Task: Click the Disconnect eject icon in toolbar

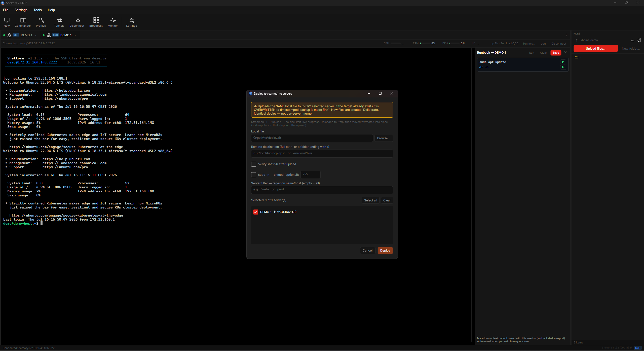Action: pyautogui.click(x=77, y=22)
